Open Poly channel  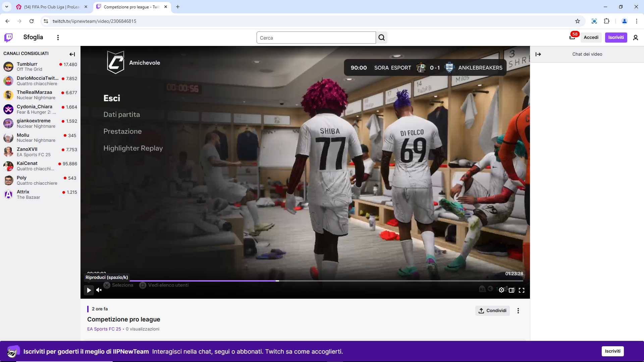(40, 180)
